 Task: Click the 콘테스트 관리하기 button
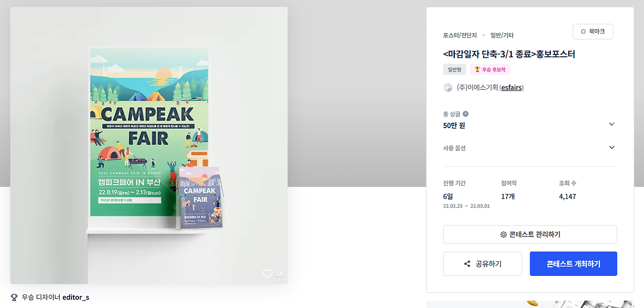pyautogui.click(x=530, y=235)
